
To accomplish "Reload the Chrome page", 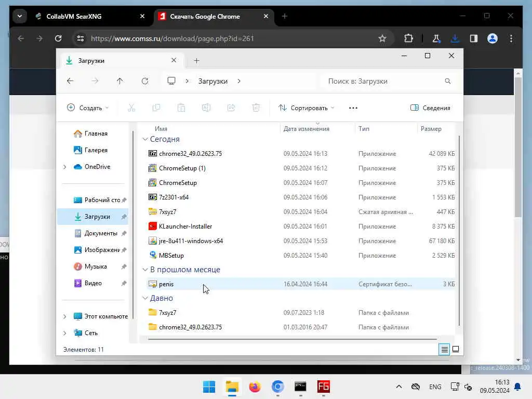I will [x=58, y=38].
